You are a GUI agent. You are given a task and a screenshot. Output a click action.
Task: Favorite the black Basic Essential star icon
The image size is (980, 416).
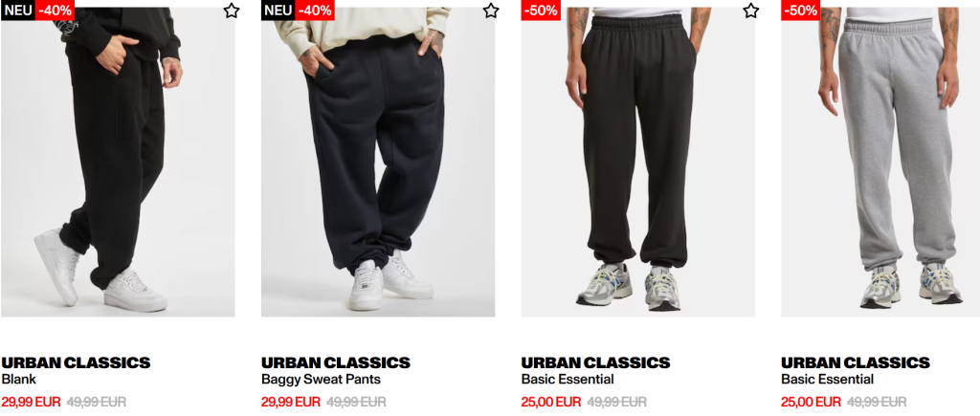pos(751,10)
